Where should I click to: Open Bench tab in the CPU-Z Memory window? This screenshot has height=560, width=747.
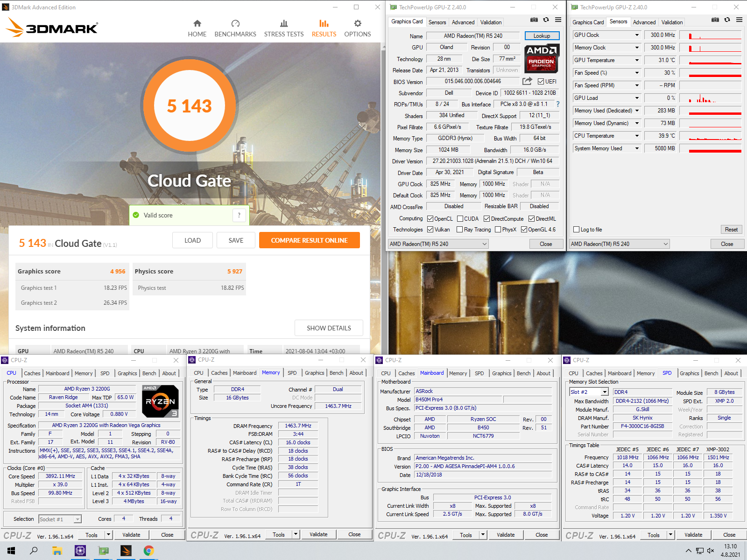(337, 373)
